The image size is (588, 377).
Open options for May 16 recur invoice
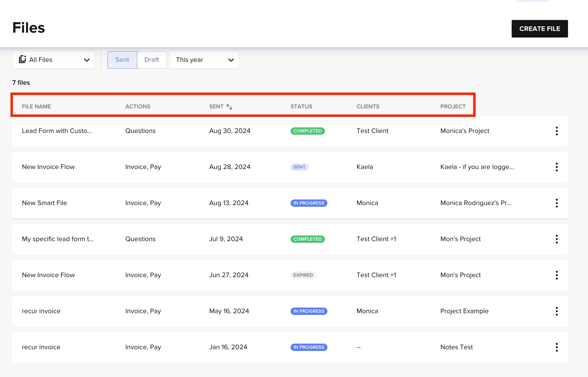[556, 311]
